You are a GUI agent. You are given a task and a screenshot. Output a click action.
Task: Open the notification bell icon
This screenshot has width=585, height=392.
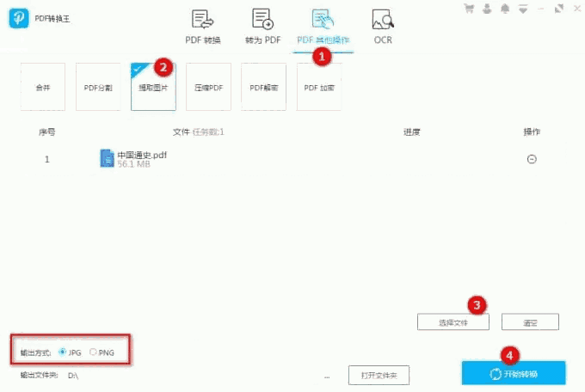(x=505, y=9)
